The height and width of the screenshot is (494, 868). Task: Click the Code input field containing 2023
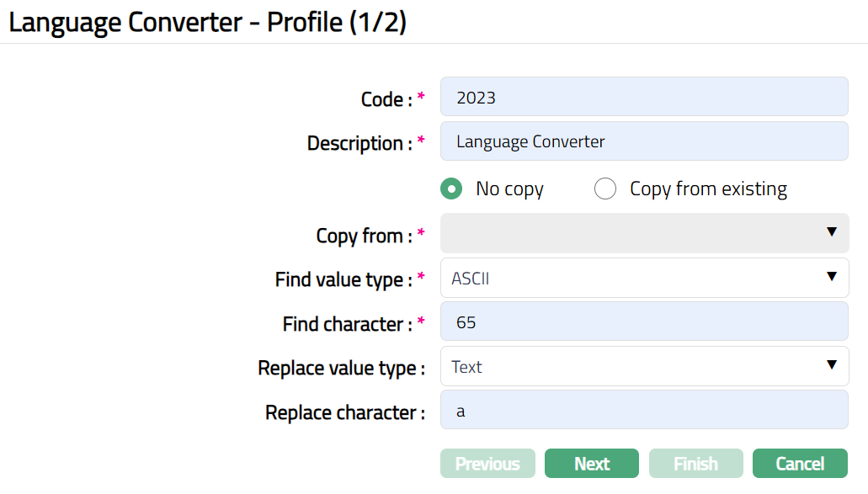(x=643, y=97)
